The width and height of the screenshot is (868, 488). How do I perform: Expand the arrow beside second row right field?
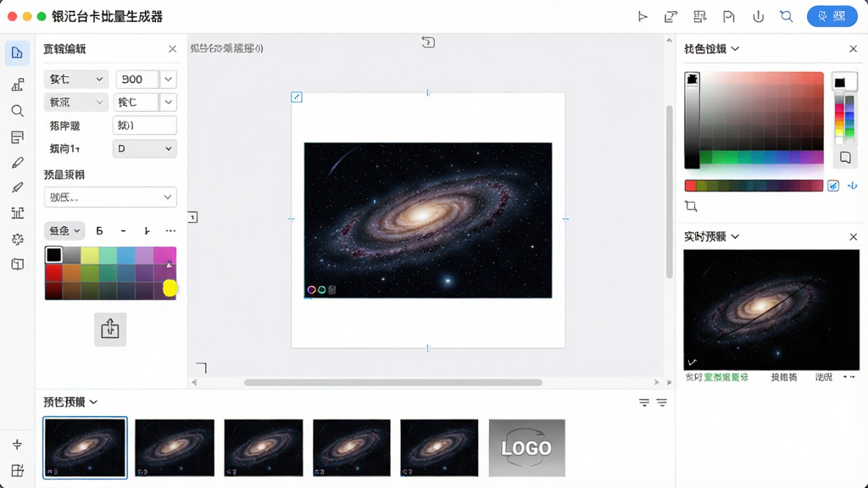point(169,103)
